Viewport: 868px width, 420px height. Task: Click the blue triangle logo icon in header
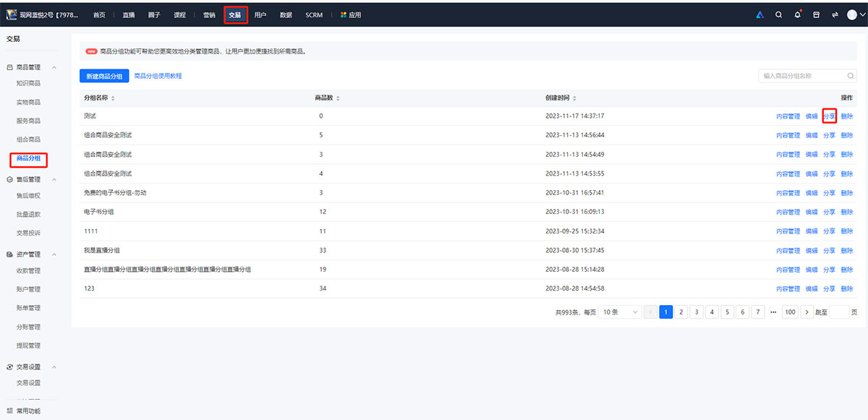759,14
